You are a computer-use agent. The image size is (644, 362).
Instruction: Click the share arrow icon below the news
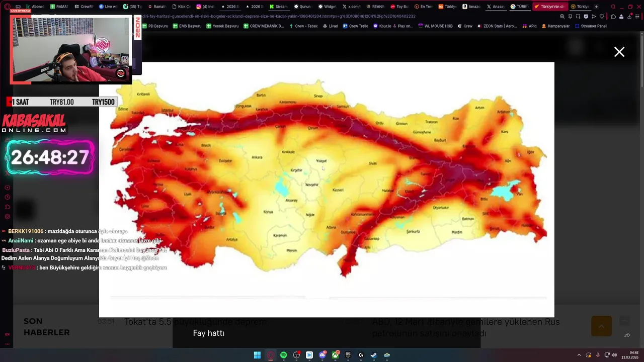(x=627, y=335)
